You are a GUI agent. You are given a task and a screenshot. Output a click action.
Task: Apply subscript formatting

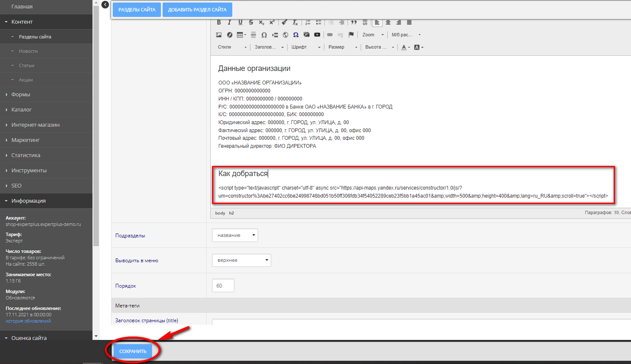click(261, 22)
